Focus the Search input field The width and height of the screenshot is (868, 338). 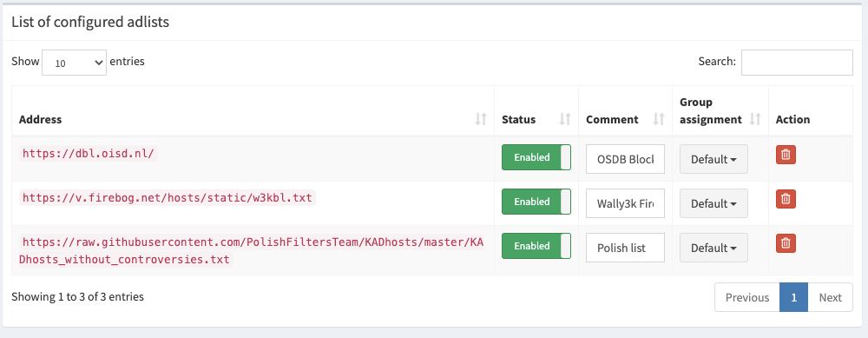[x=797, y=62]
